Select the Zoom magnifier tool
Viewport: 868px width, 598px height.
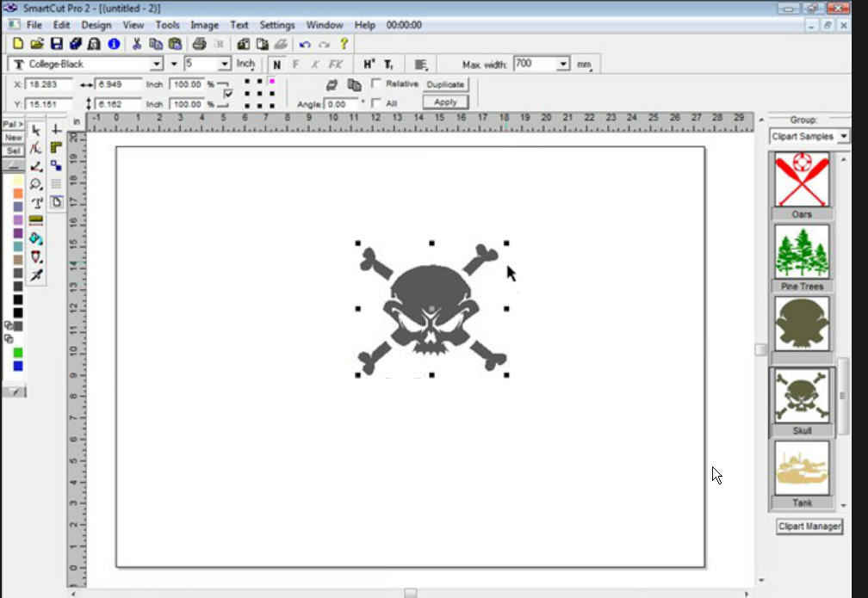click(x=36, y=184)
